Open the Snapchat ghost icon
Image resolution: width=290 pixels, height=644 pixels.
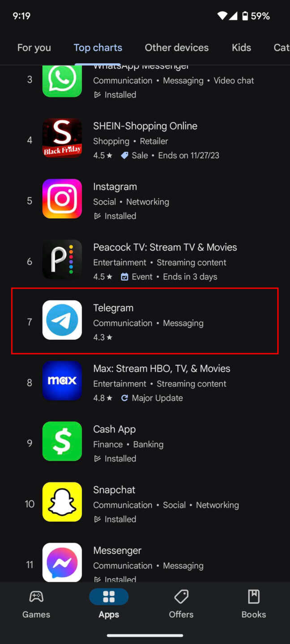62,502
